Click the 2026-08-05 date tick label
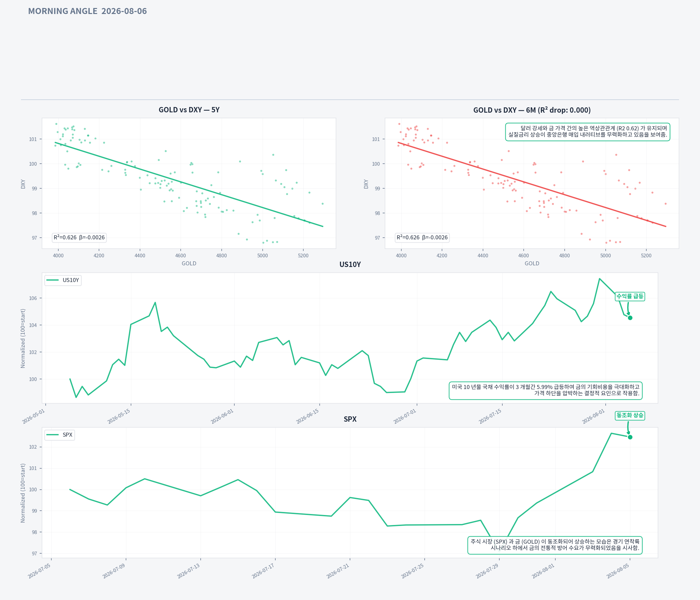Image resolution: width=700 pixels, height=600 pixels. 618,571
